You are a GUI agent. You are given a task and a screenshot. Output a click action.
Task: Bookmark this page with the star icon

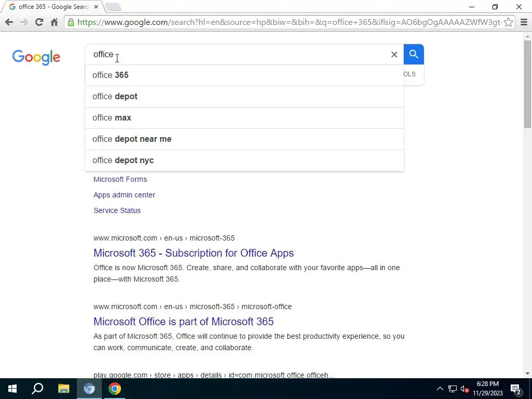(x=508, y=22)
